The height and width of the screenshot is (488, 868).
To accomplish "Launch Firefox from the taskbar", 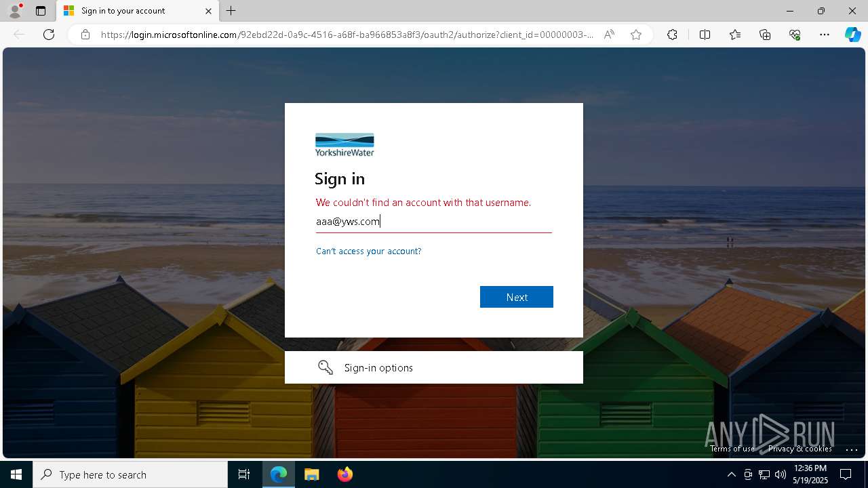I will [345, 474].
